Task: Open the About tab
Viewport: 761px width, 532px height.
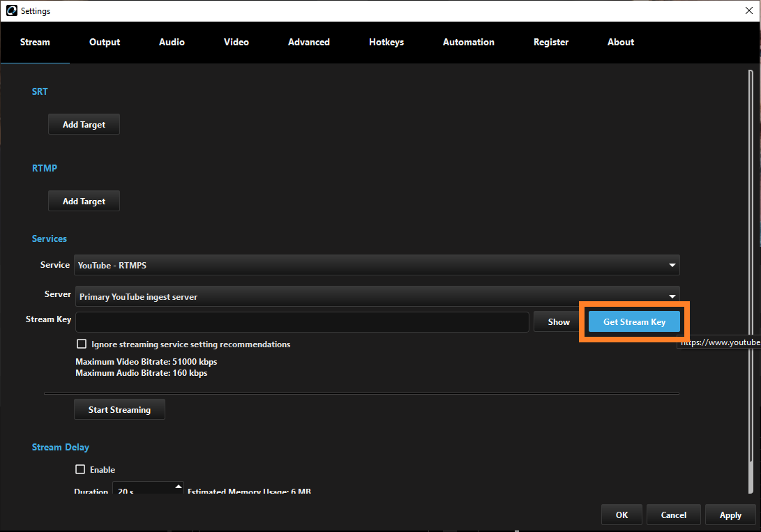Action: [621, 43]
